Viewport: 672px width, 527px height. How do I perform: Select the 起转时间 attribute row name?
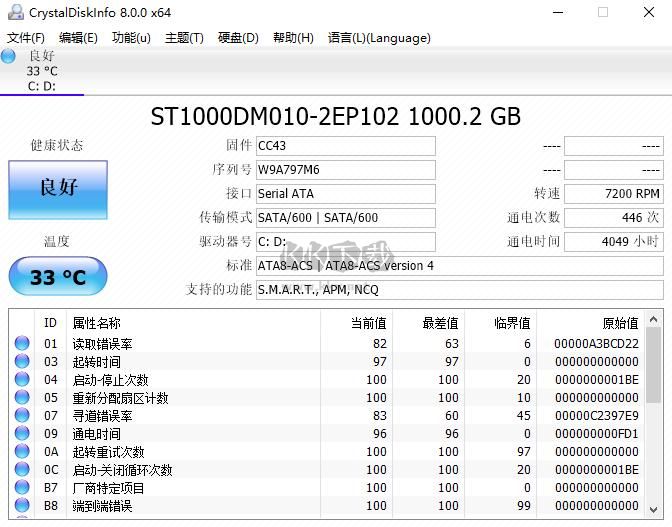click(96, 362)
